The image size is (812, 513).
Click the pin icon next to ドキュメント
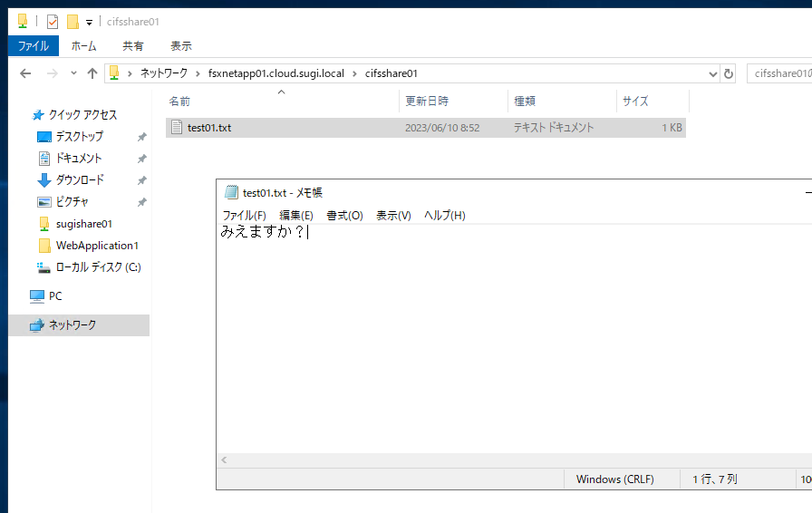[141, 159]
